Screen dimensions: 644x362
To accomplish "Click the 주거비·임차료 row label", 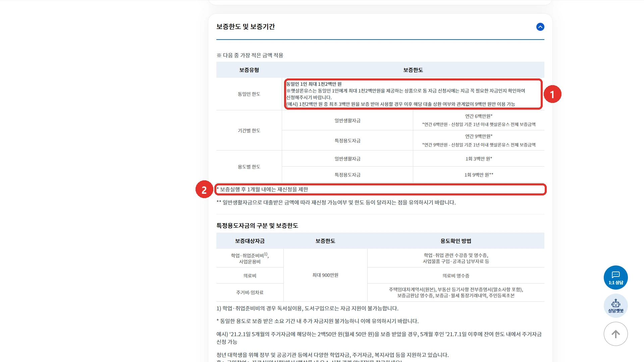I will (250, 292).
